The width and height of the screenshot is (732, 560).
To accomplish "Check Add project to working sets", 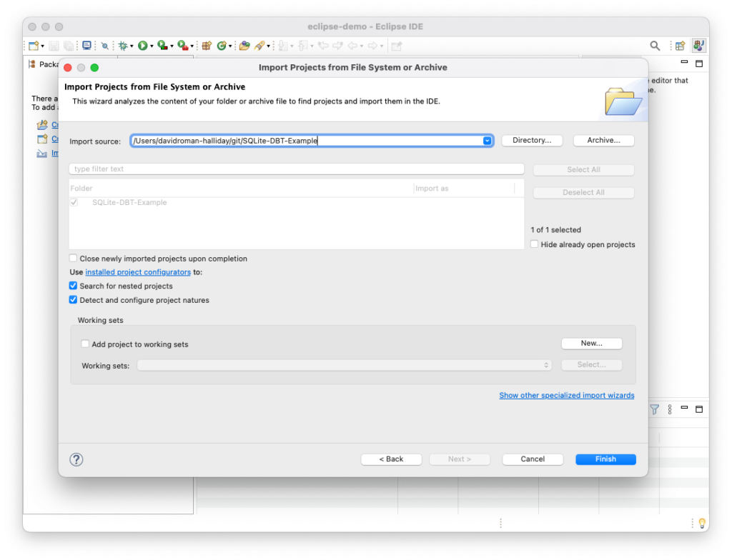I will (85, 344).
